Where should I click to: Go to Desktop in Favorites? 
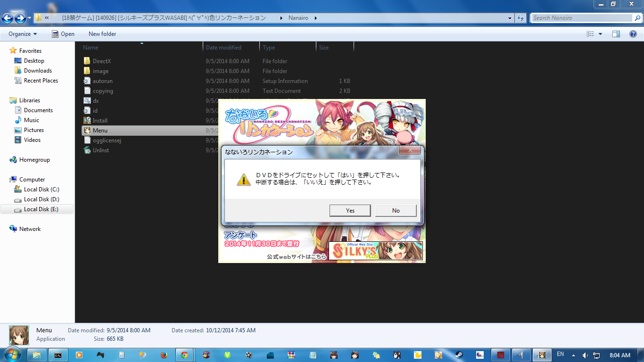pyautogui.click(x=34, y=61)
